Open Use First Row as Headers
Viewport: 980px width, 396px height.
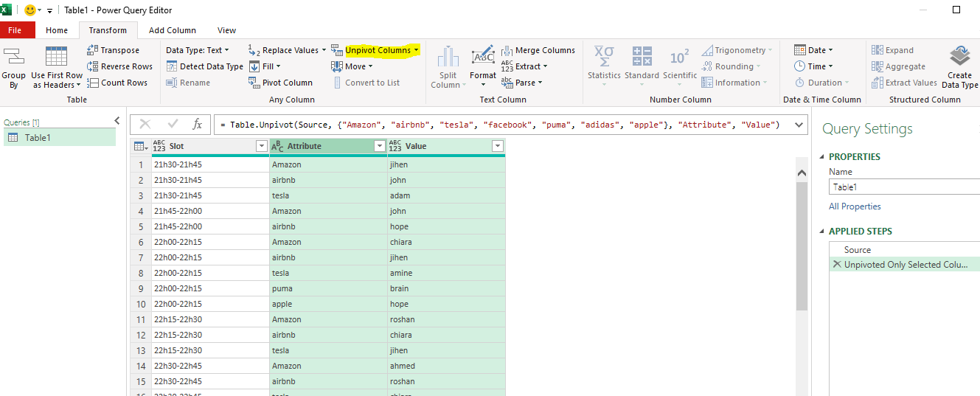[x=57, y=67]
